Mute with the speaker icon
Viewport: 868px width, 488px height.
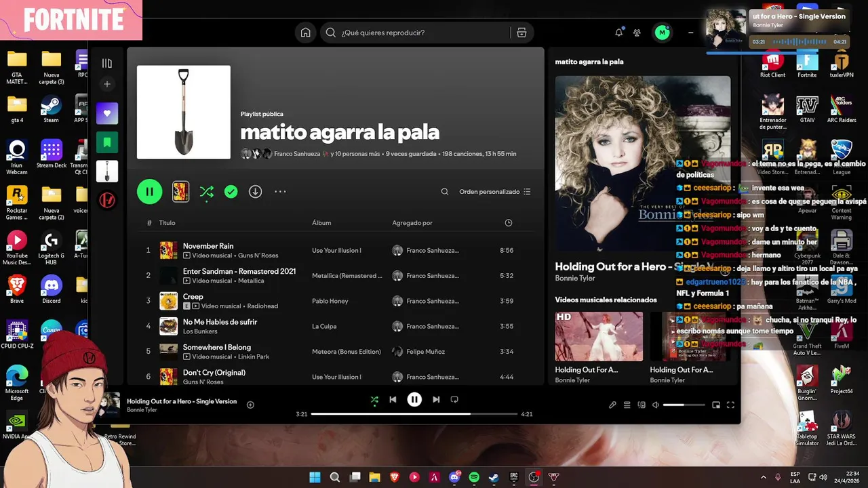(x=656, y=405)
